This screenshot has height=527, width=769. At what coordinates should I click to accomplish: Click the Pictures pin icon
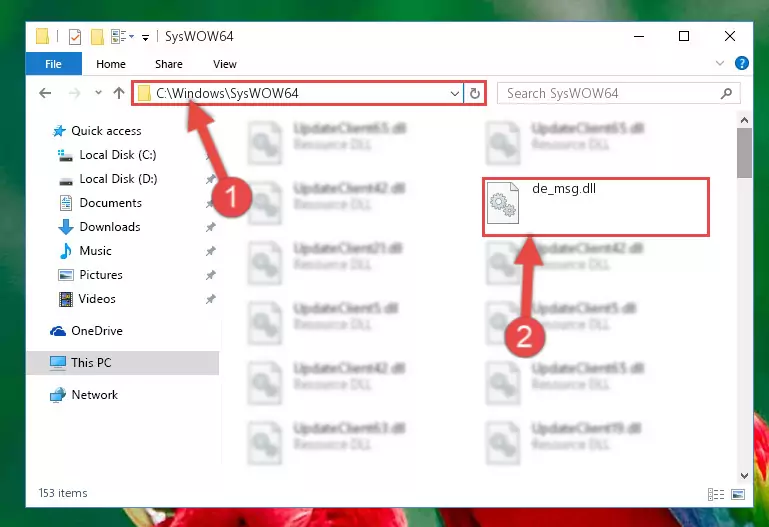click(210, 275)
